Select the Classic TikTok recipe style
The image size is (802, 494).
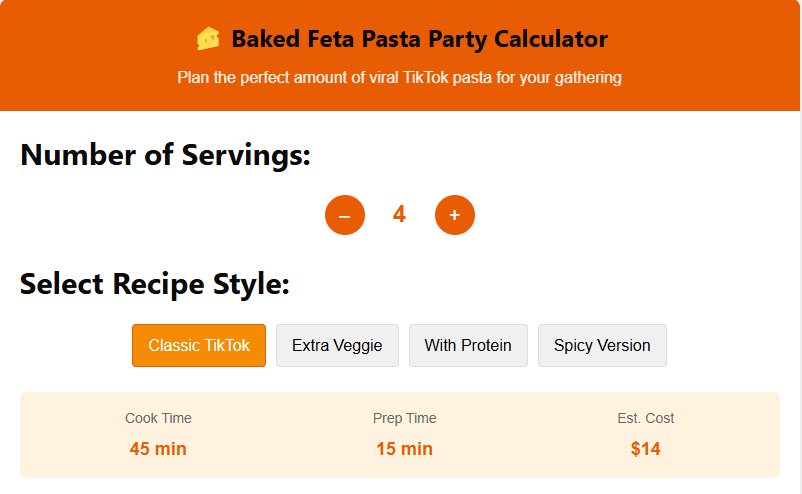(x=199, y=346)
